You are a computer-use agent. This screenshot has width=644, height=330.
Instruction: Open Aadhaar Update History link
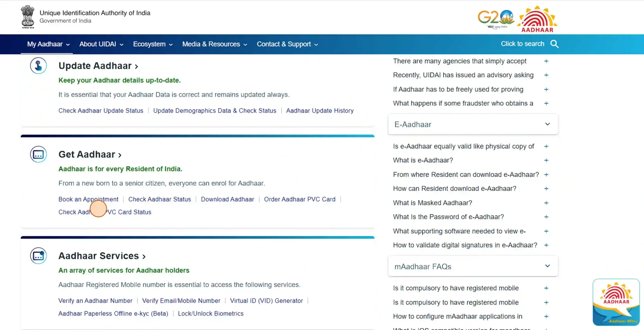tap(320, 111)
